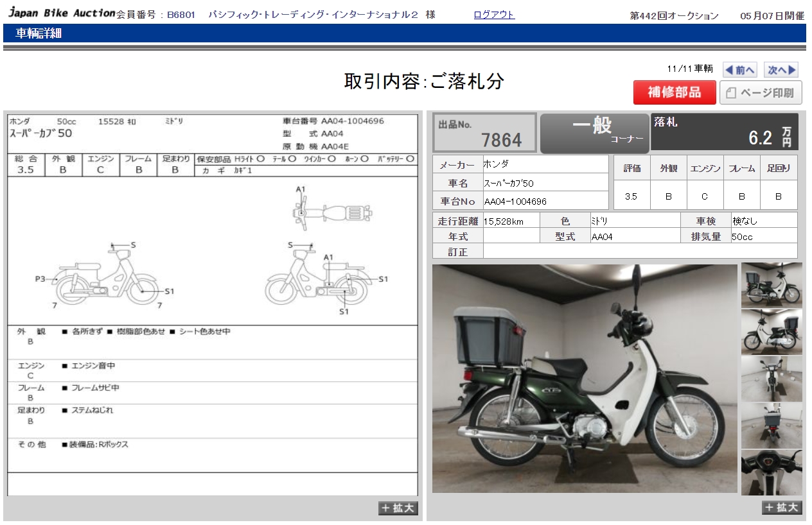Go to previous vehicle with 前へ
The image size is (812, 525).
[x=740, y=69]
